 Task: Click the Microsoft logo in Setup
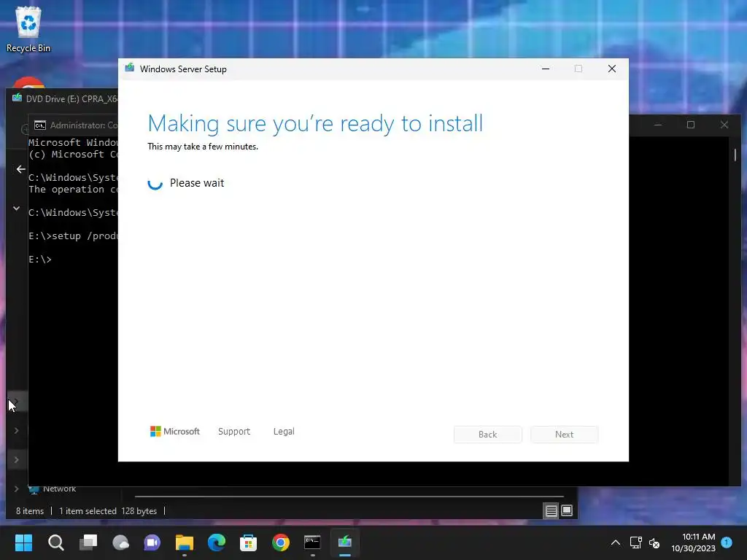click(175, 432)
